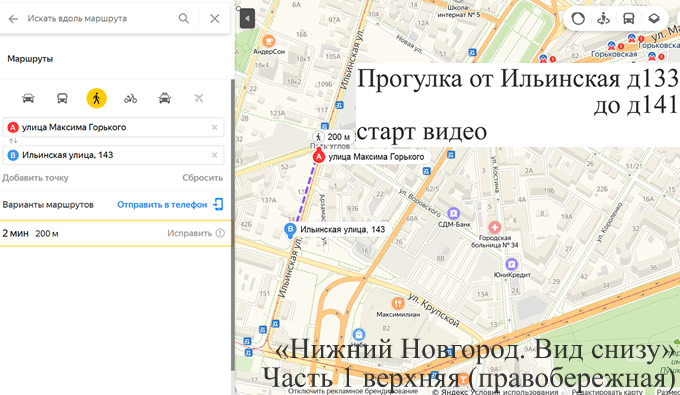Open the street panorama view icon
680x395 pixels.
point(604,19)
